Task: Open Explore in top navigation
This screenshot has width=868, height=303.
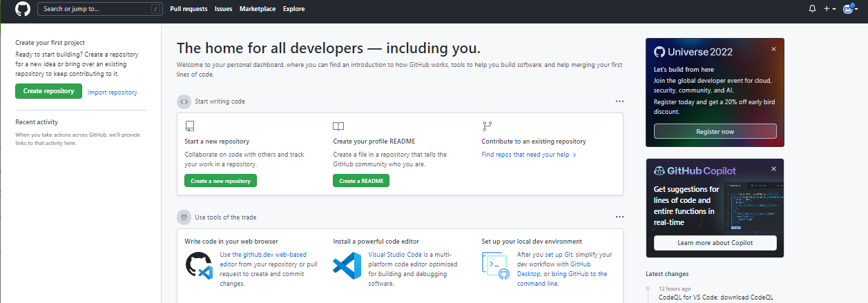Action: pyautogui.click(x=294, y=9)
